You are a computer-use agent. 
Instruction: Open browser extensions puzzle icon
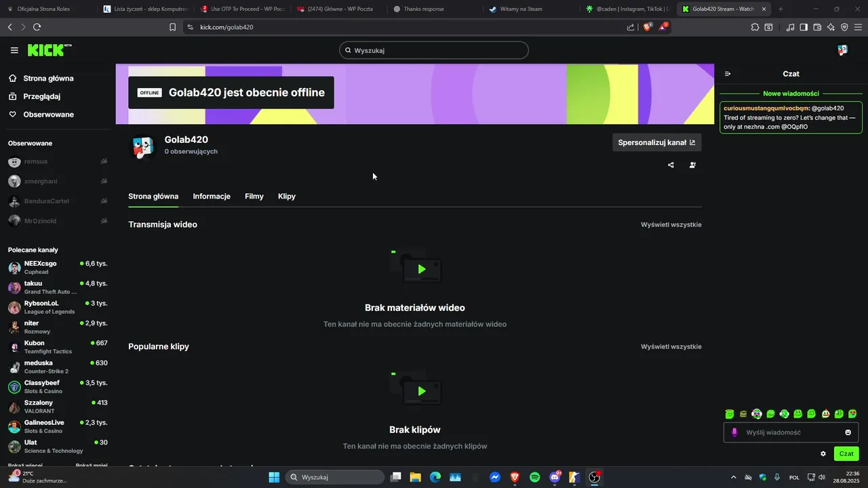755,27
